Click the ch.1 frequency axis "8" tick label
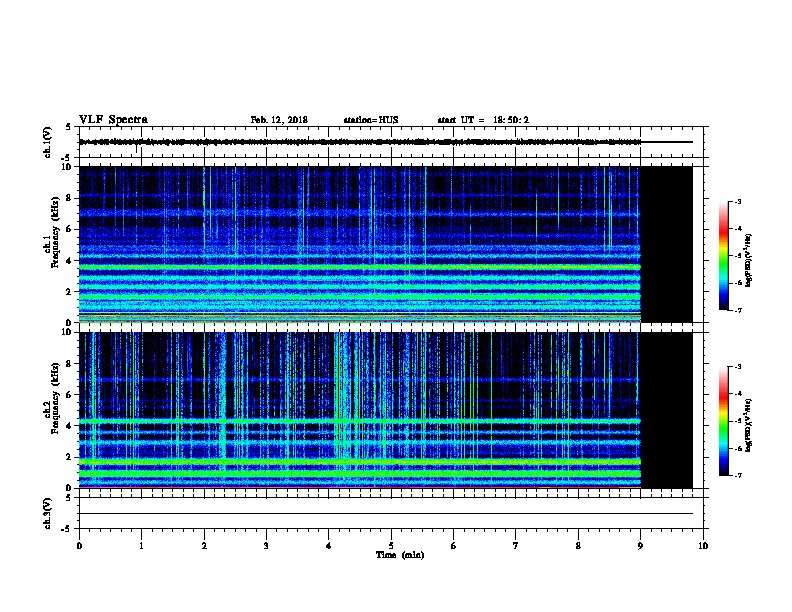The height and width of the screenshot is (612, 792). tap(70, 198)
